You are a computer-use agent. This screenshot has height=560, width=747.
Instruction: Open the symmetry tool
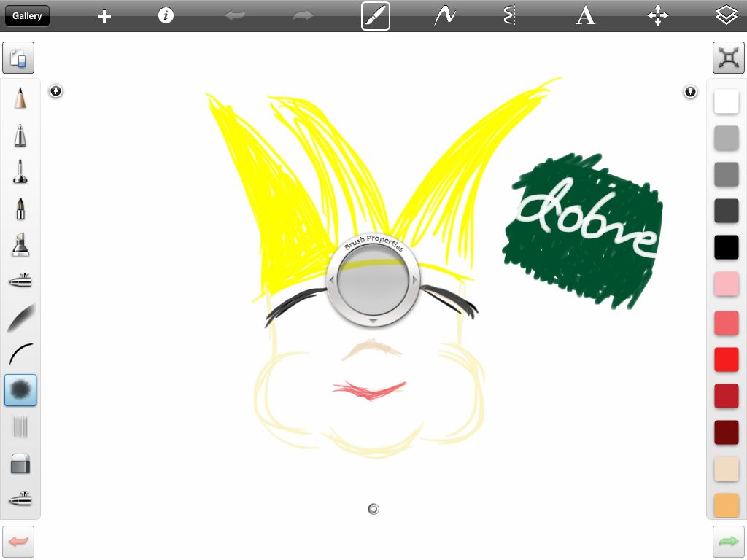click(x=510, y=16)
